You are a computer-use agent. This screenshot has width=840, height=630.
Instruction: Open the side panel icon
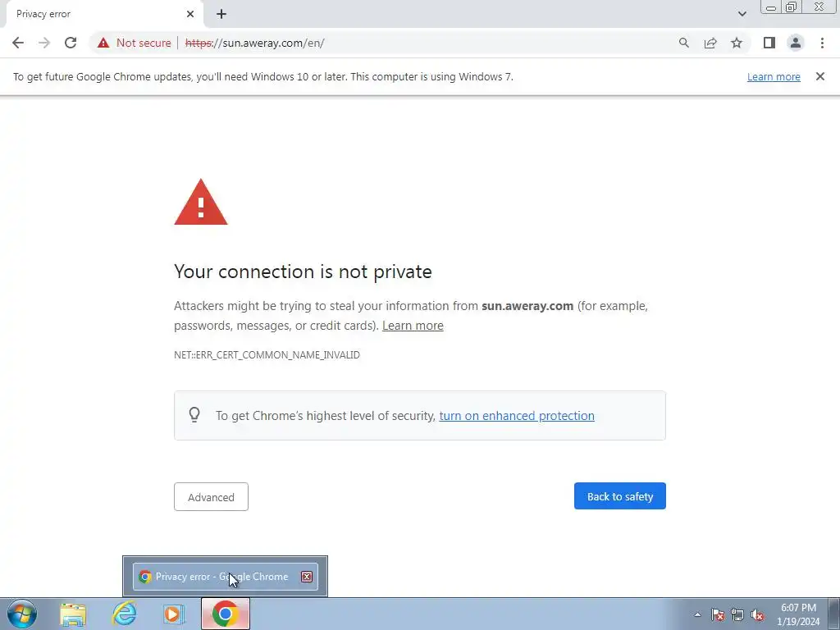click(769, 43)
